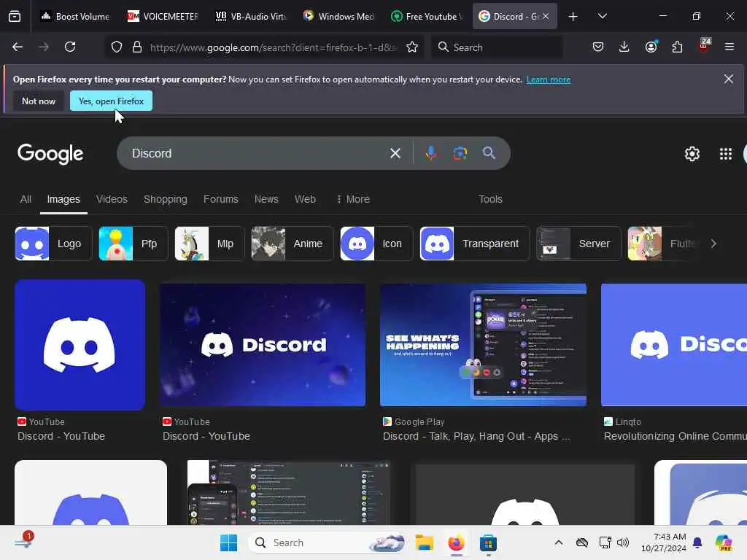Open the Learn more link
747x560 pixels.
pos(549,79)
